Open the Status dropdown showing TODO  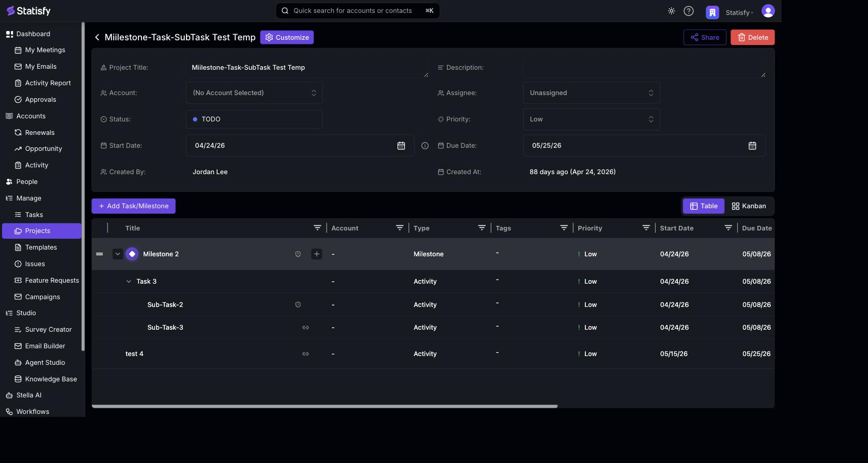[254, 119]
